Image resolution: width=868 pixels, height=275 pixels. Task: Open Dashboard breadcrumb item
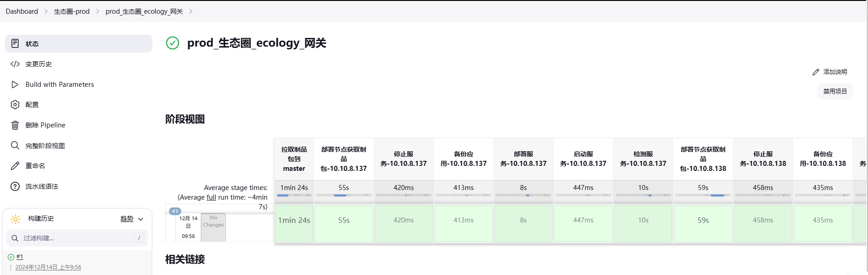tap(22, 11)
